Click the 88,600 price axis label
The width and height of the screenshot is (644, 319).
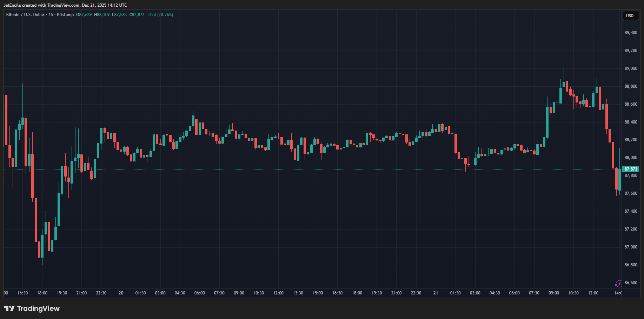coord(631,104)
